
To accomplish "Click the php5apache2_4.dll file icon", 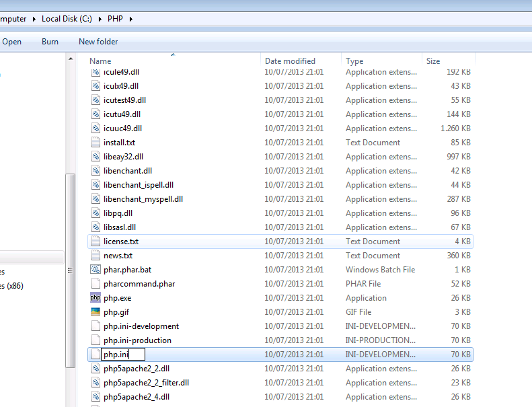I will coord(96,397).
